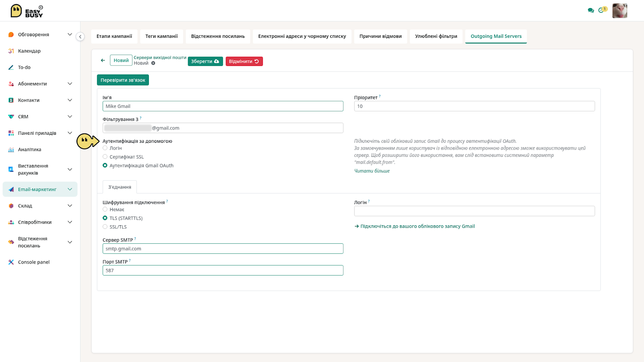The image size is (644, 362).
Task: Open the Email-маркетинг sidebar icon
Action: click(x=11, y=189)
